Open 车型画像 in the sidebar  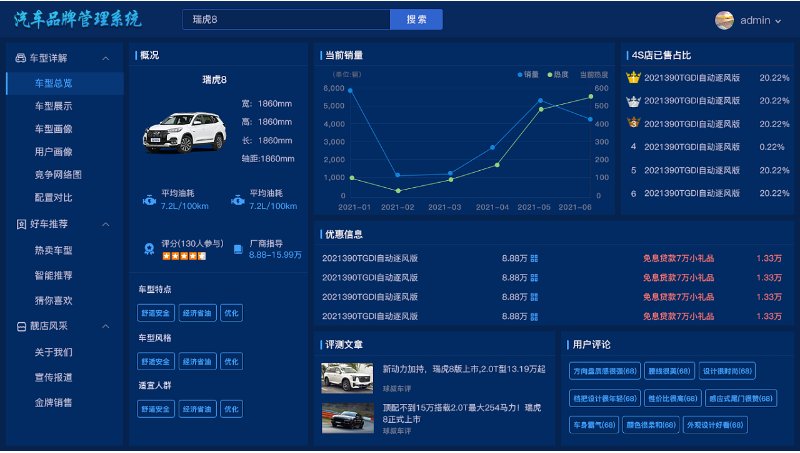pyautogui.click(x=54, y=129)
